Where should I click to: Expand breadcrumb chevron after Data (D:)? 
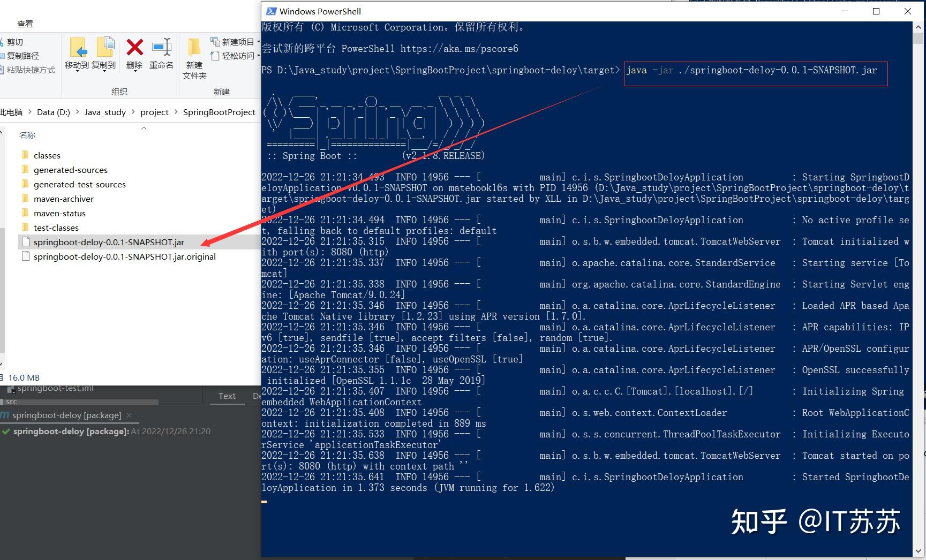click(78, 112)
